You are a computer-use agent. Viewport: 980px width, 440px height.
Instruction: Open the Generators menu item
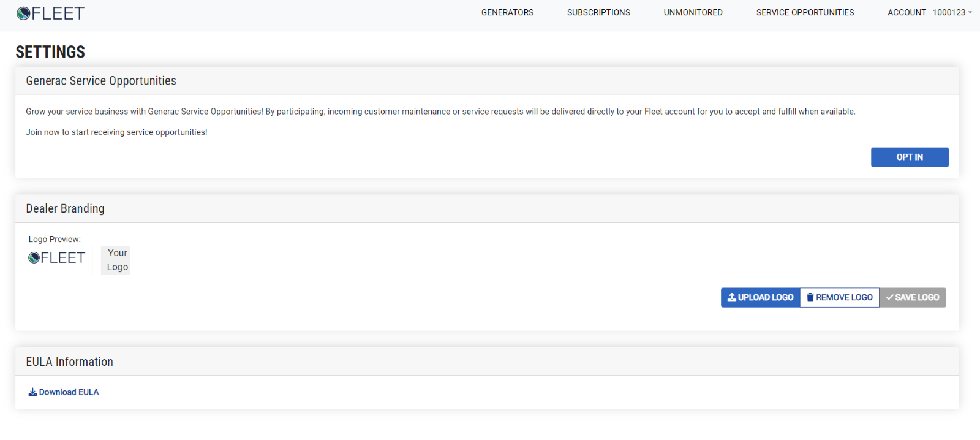pos(507,12)
